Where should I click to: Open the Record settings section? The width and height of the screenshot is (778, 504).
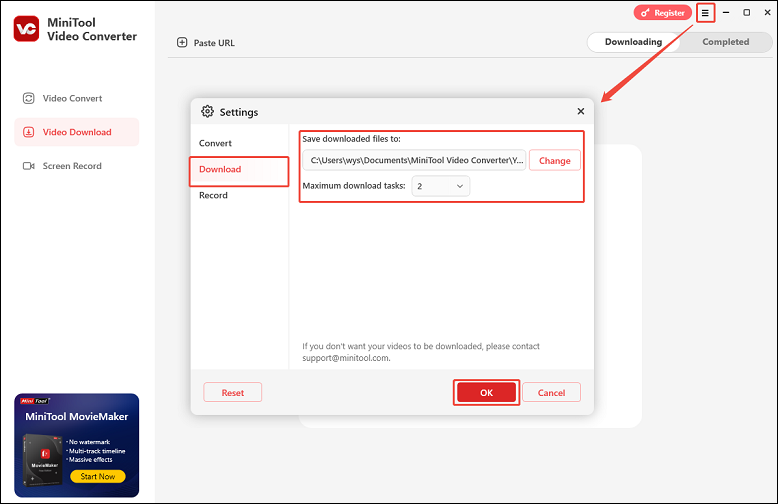point(213,195)
